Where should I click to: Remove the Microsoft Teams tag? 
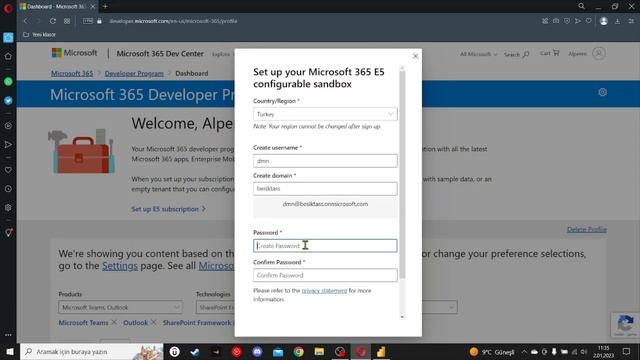coord(114,322)
